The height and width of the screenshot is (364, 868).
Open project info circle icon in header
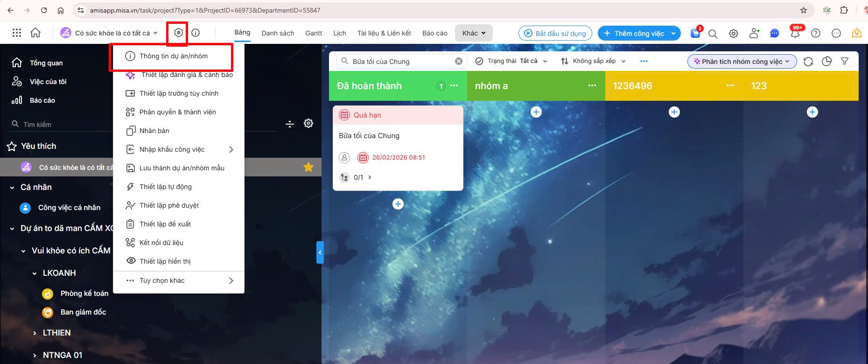196,33
